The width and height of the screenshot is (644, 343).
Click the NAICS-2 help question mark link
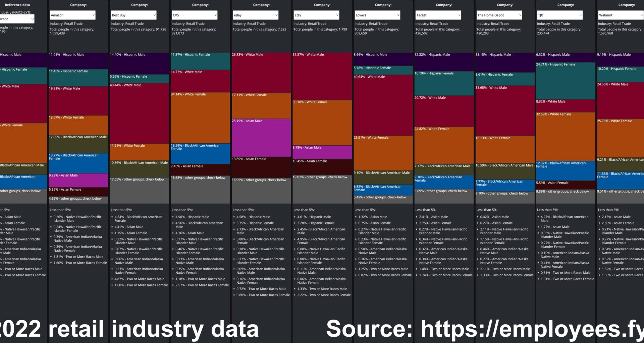[28, 12]
